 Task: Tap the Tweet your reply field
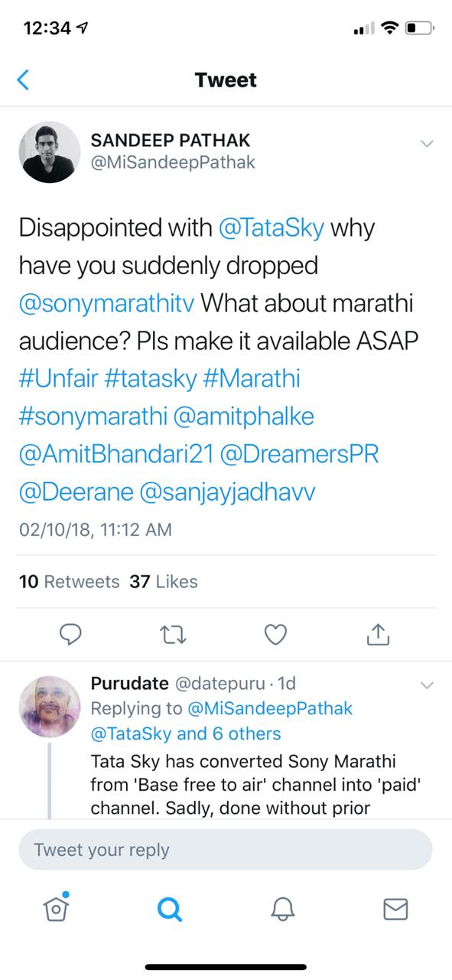coord(226,850)
